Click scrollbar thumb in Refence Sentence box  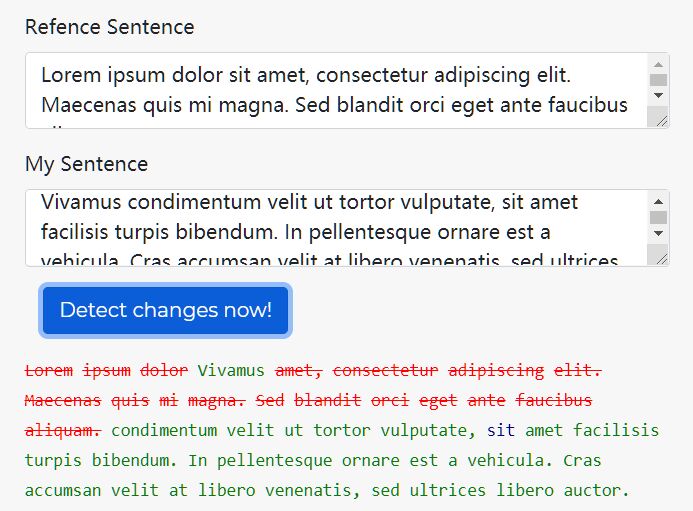coord(658,80)
